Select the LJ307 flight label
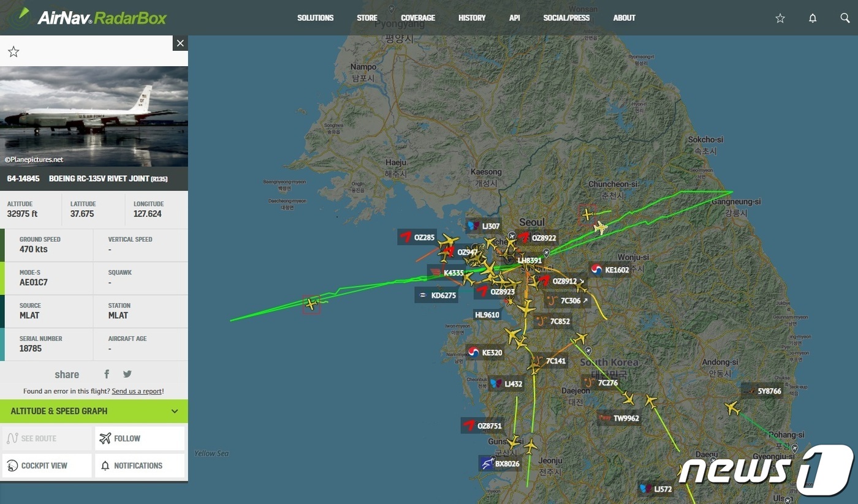858x504 pixels. (484, 226)
